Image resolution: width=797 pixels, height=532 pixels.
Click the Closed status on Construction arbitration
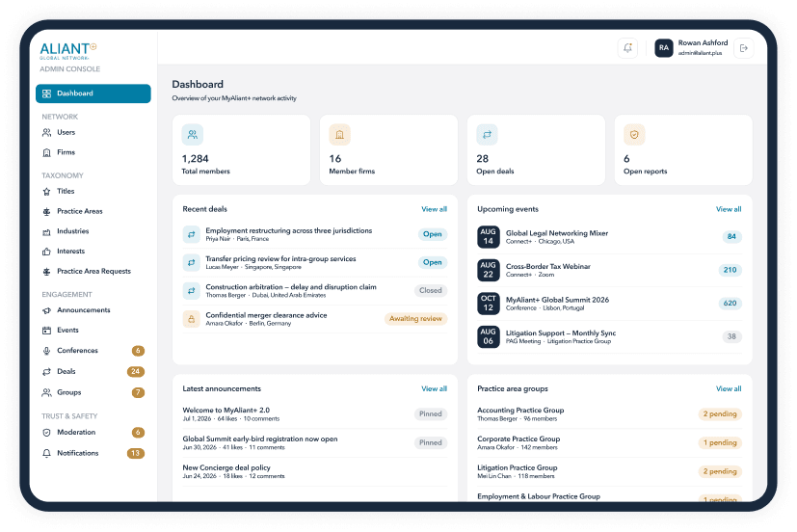[x=431, y=291]
